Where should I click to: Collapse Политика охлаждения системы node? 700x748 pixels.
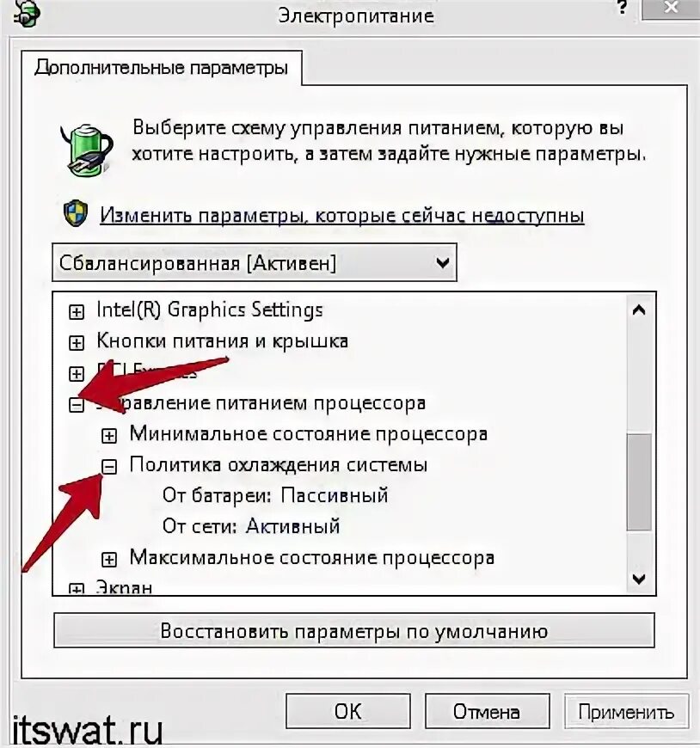coord(109,467)
